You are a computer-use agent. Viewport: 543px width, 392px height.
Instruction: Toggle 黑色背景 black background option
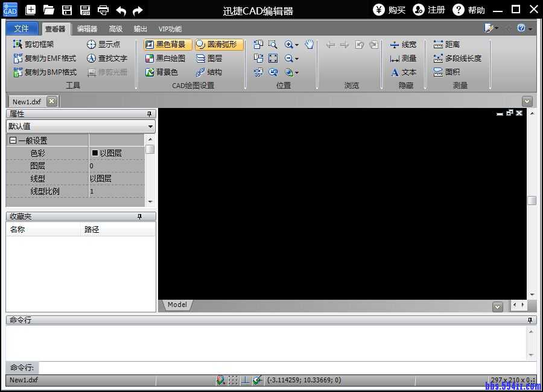pyautogui.click(x=165, y=45)
